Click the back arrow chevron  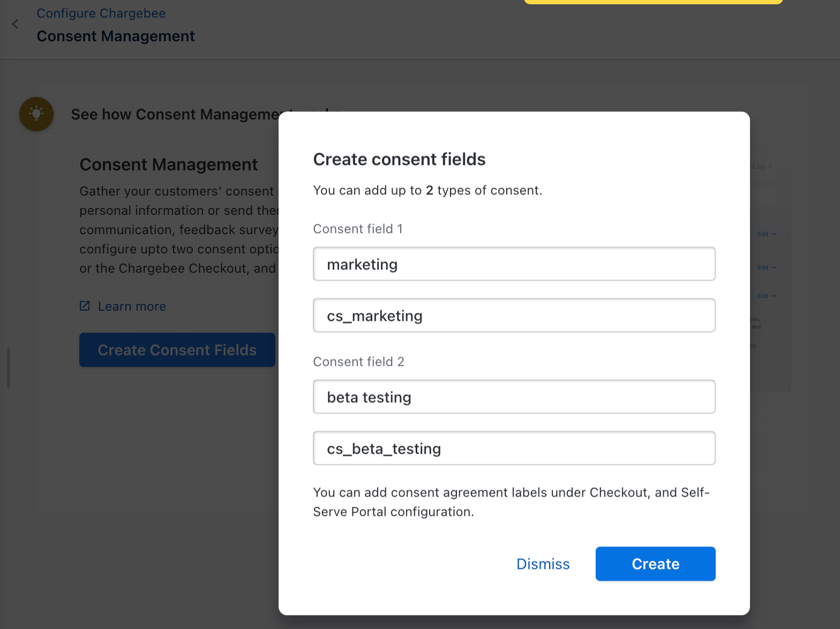coord(16,24)
